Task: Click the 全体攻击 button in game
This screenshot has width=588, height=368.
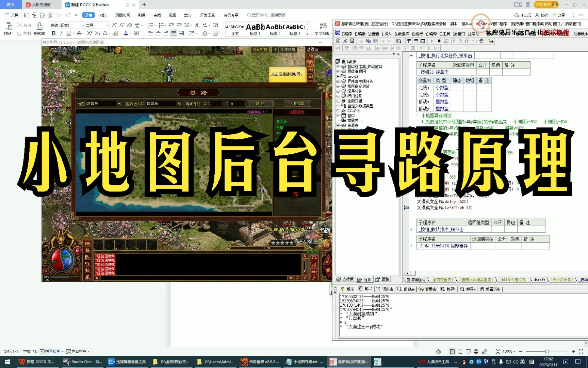Action: [x=288, y=50]
